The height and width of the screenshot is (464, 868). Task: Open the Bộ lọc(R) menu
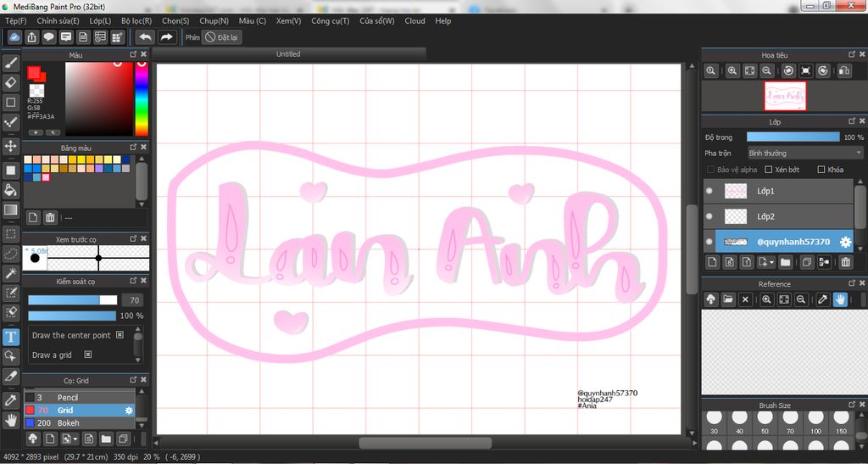(136, 20)
